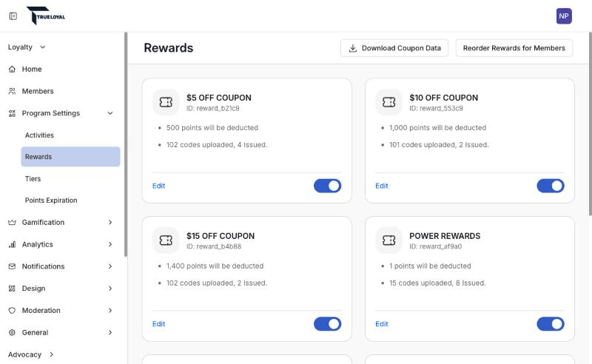Viewport: 592px width, 364px height.
Task: Expand the Advocacy section chevron
Action: 51,354
